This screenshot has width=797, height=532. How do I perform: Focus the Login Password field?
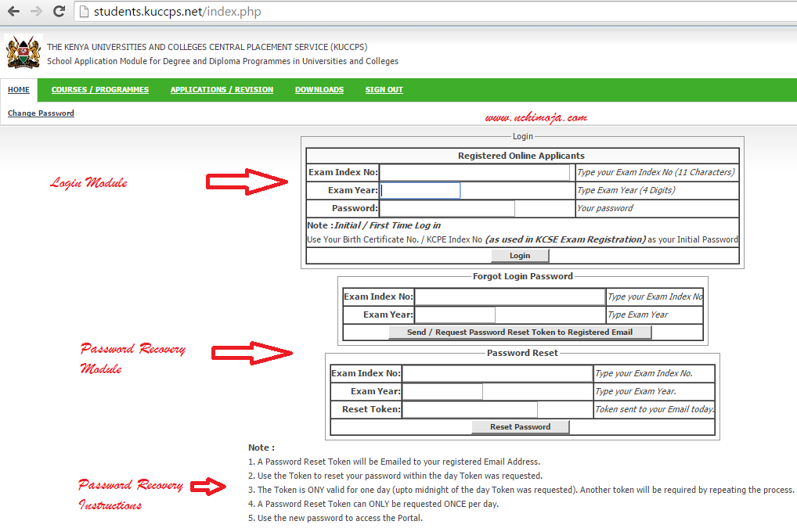(x=447, y=208)
